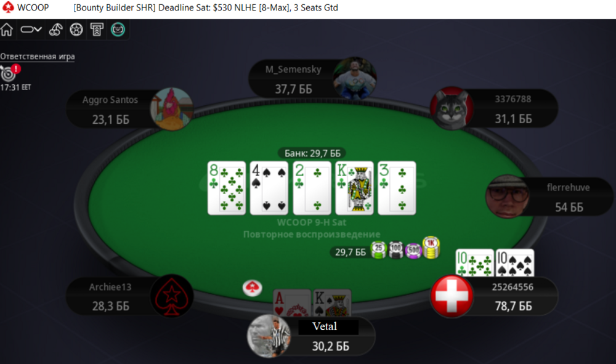This screenshot has height=364, width=616.
Task: Open the tournament tickets icon
Action: point(97,30)
